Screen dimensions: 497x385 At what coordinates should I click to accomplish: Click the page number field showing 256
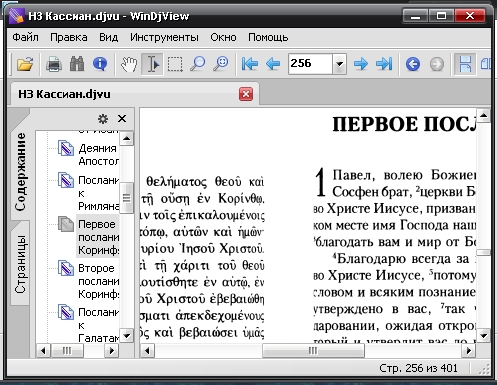(310, 63)
